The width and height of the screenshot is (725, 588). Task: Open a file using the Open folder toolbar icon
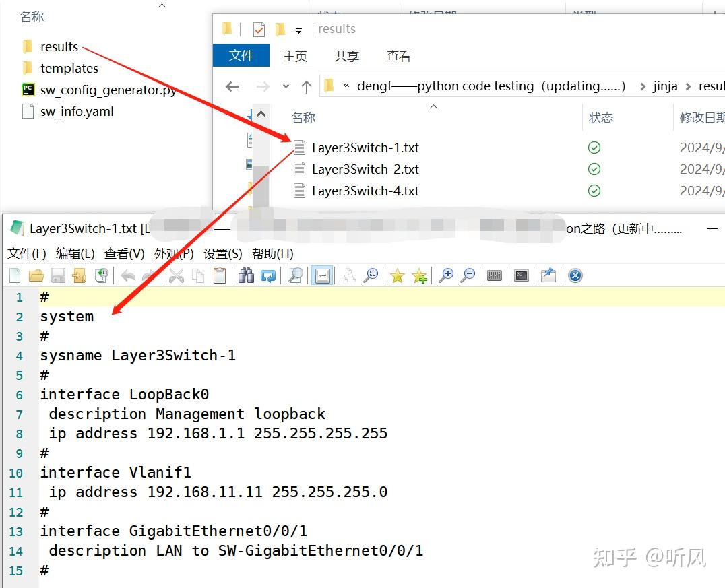[37, 275]
